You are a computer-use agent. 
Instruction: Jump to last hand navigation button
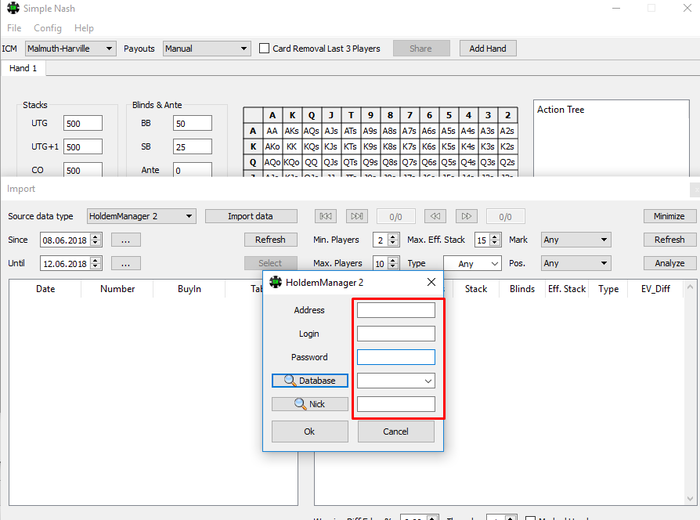(357, 216)
